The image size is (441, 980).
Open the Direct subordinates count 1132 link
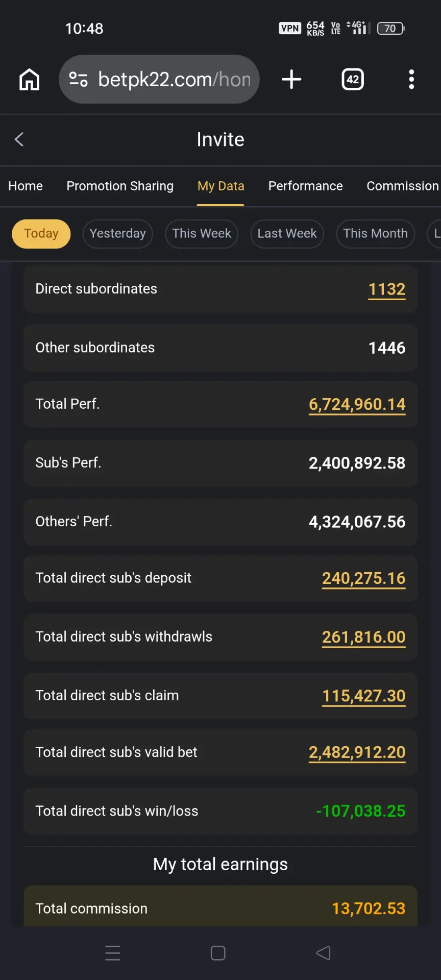(x=387, y=289)
